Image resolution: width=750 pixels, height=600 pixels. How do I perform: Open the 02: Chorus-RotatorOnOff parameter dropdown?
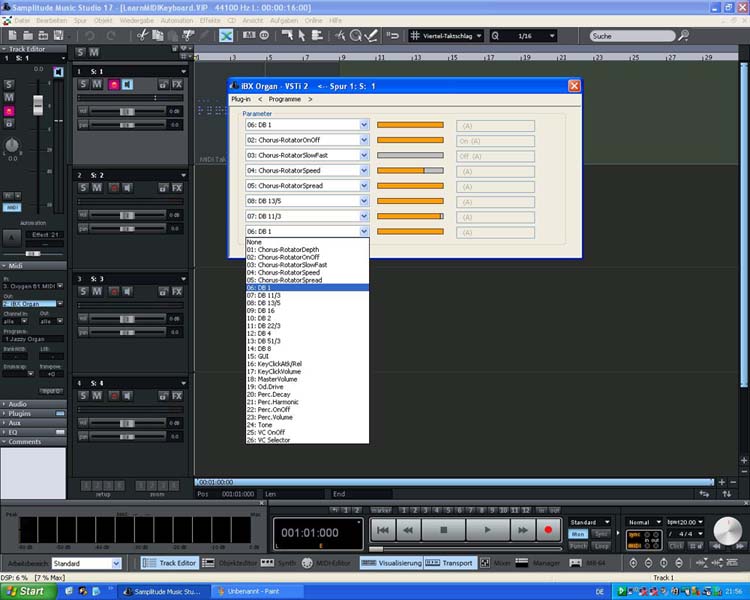click(x=364, y=140)
